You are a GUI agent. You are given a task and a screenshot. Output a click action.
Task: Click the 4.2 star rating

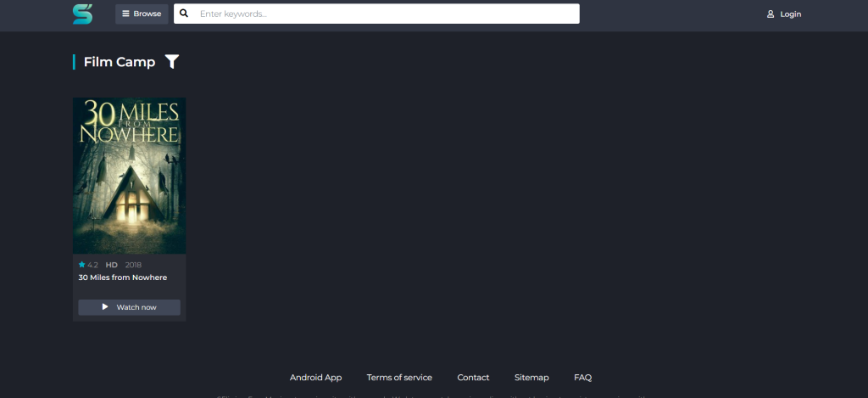(88, 265)
